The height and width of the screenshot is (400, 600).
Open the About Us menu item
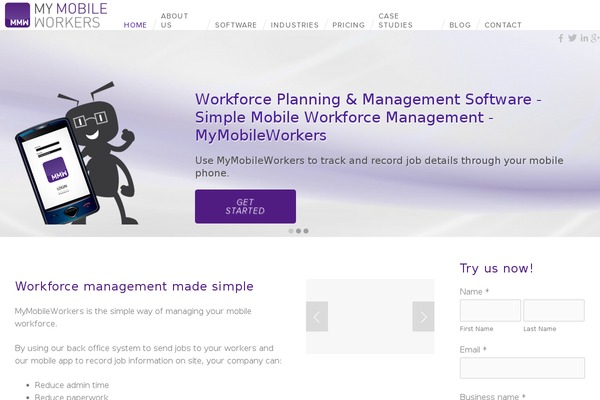click(x=174, y=20)
